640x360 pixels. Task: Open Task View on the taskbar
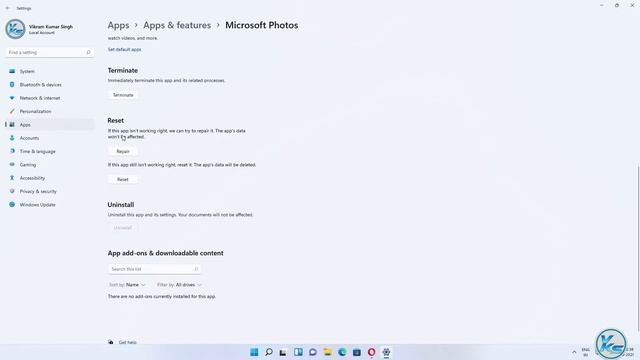tap(283, 352)
